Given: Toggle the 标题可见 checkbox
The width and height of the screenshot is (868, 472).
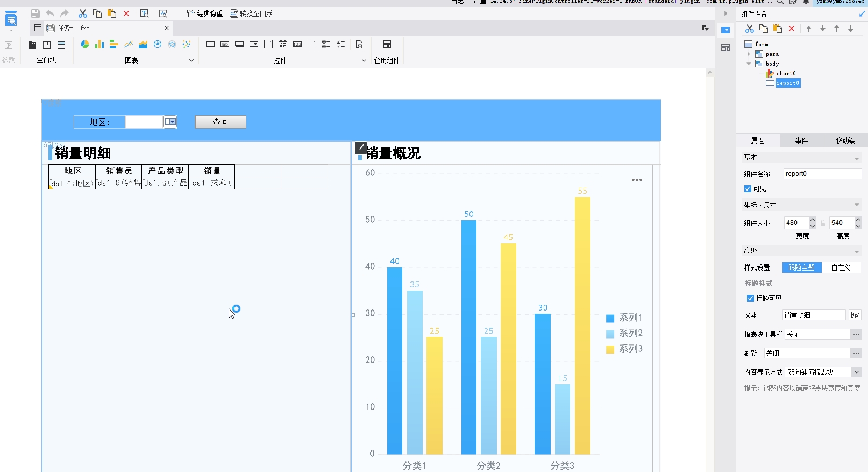Looking at the screenshot, I should click(x=750, y=298).
